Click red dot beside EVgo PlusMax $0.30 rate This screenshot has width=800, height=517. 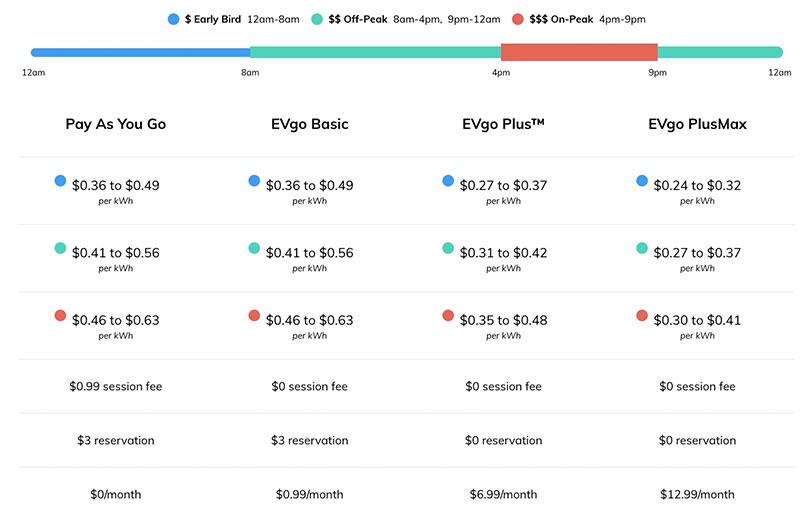641,316
